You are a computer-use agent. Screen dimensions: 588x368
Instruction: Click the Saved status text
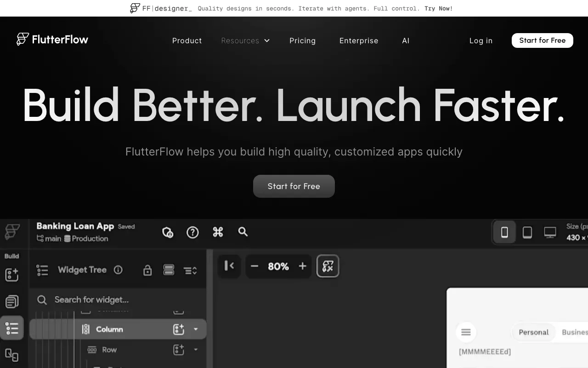click(x=126, y=226)
